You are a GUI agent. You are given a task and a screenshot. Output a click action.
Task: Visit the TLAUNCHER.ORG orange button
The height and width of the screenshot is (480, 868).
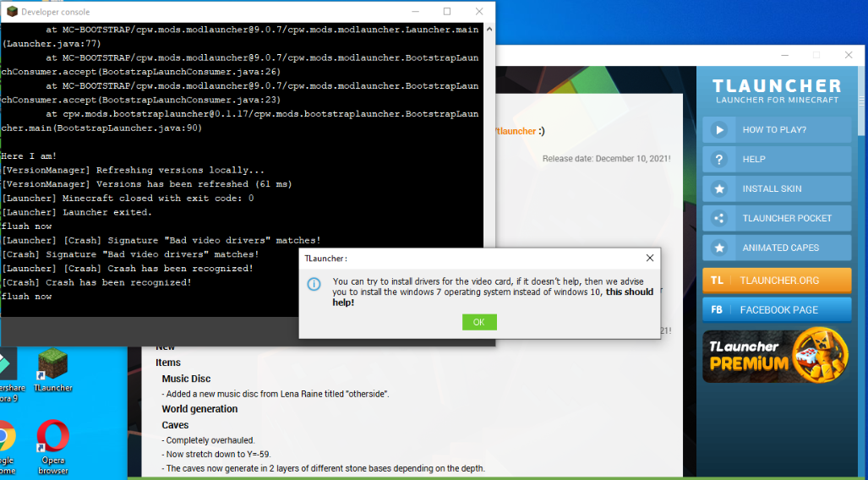(x=777, y=280)
